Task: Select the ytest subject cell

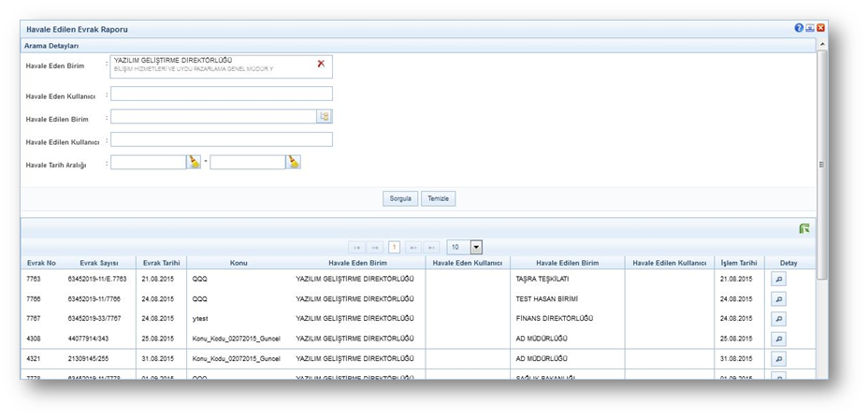Action: [x=200, y=319]
